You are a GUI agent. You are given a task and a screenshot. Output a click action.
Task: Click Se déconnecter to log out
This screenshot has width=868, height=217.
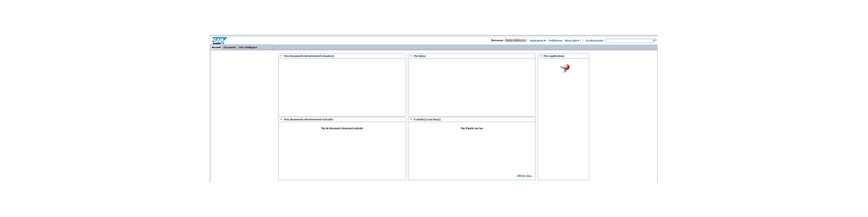[594, 40]
